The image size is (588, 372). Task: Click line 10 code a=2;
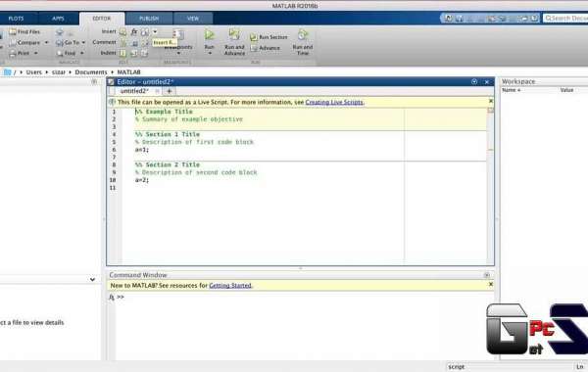[142, 180]
